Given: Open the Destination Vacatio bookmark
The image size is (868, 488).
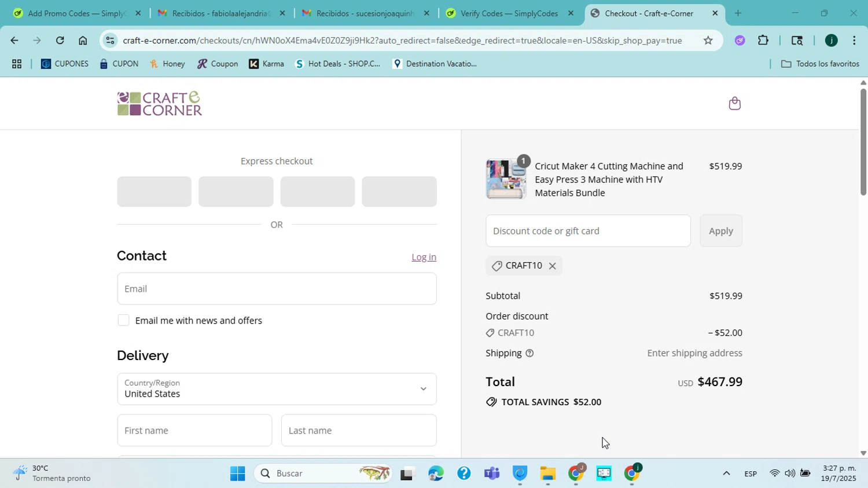Looking at the screenshot, I should (x=435, y=64).
